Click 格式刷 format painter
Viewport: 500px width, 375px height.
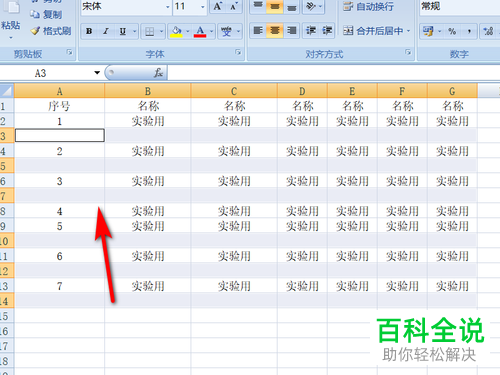coord(51,31)
